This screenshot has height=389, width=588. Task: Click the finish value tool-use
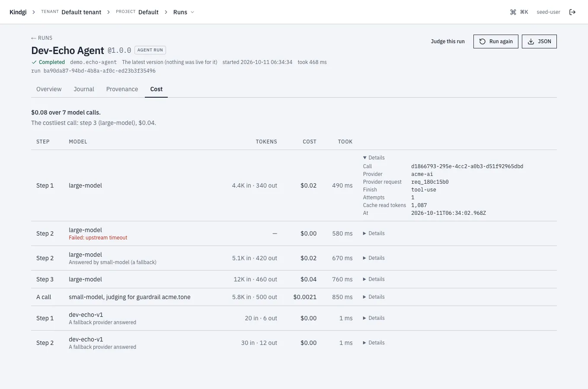click(x=424, y=190)
